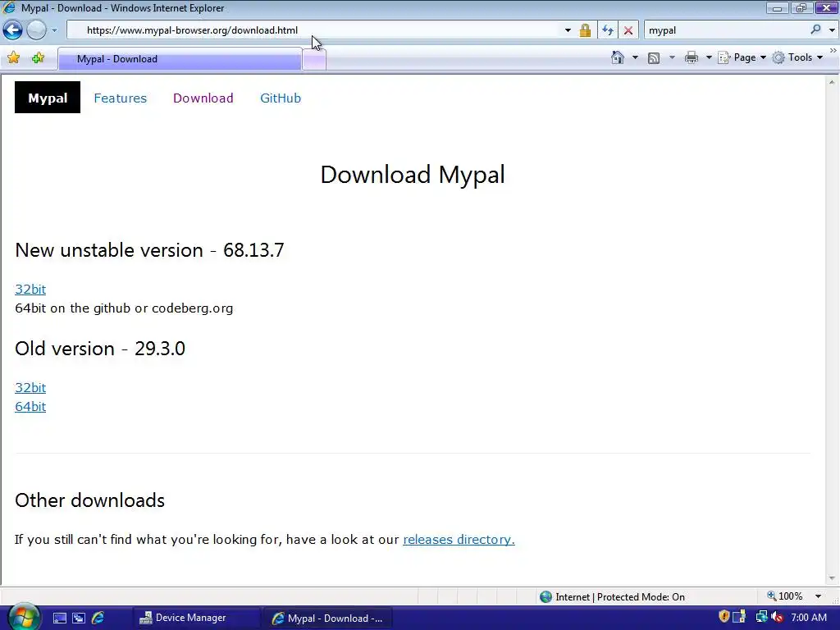Go back with the Back arrow button
This screenshot has width=840, height=630.
(x=13, y=30)
